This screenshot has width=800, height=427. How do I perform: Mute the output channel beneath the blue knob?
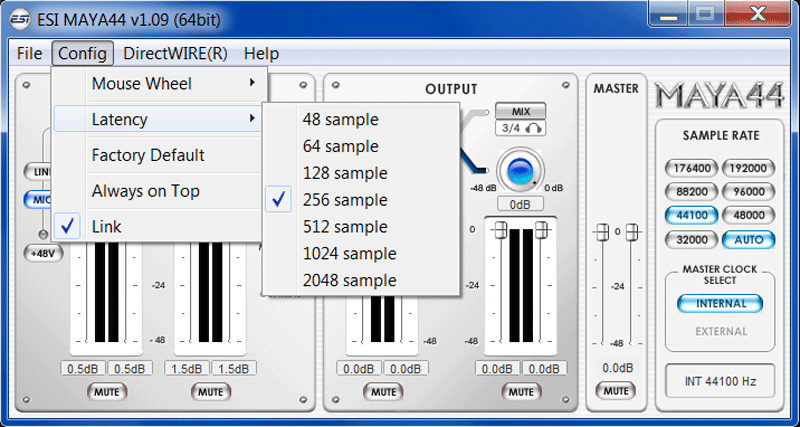point(520,392)
